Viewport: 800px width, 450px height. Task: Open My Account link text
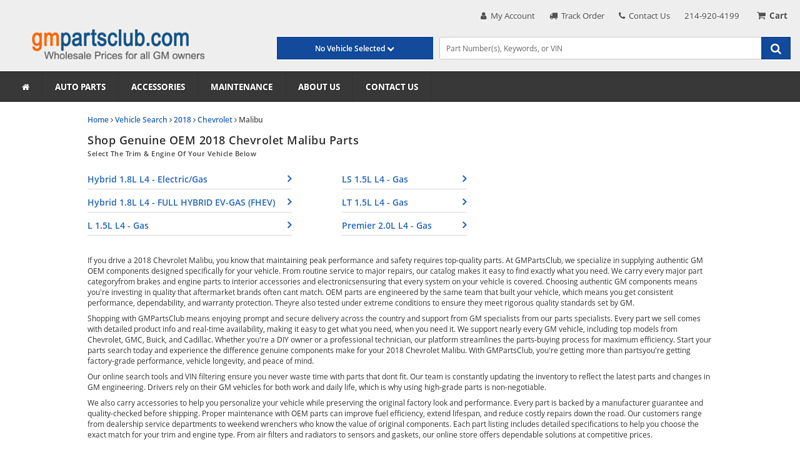pyautogui.click(x=512, y=16)
